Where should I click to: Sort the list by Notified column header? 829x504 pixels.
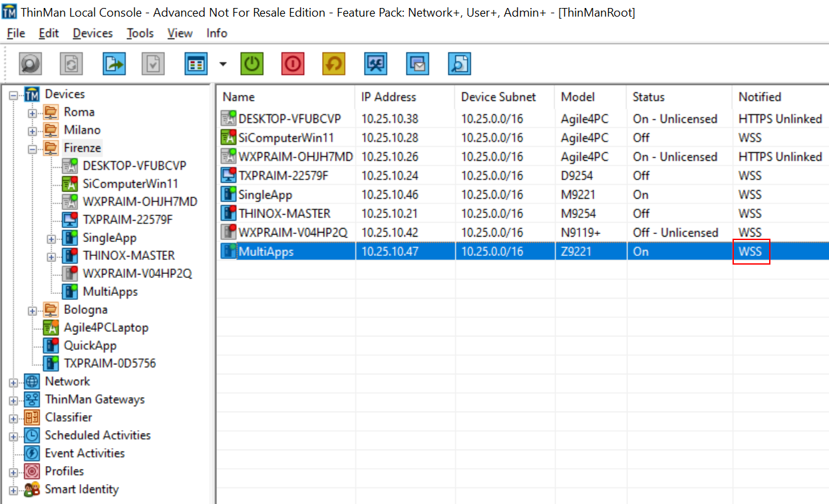tap(780, 97)
